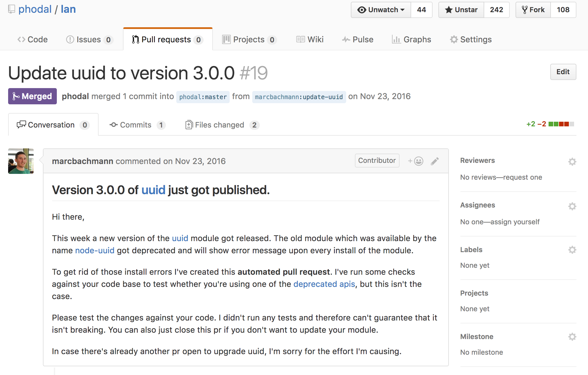Image resolution: width=588 pixels, height=375 pixels.
Task: Open phodal owner link in header
Action: pos(35,9)
